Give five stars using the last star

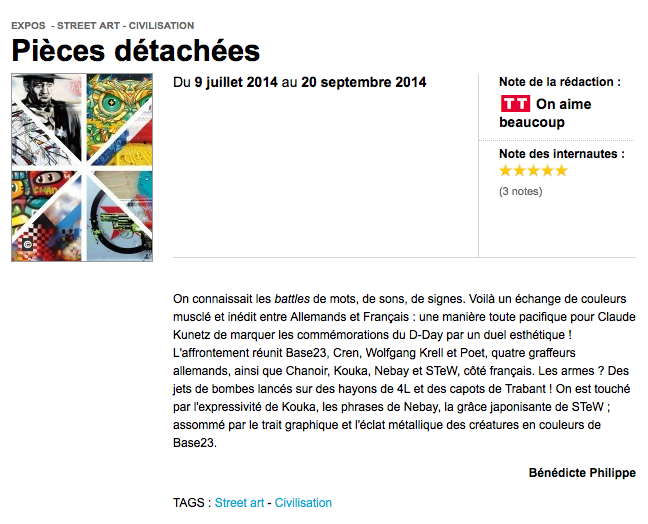point(561,171)
